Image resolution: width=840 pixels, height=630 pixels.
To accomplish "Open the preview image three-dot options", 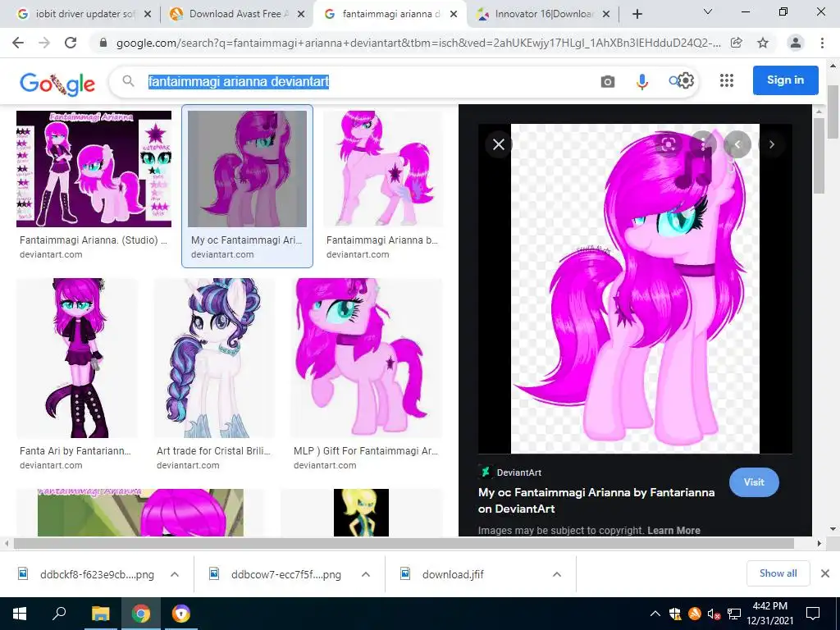I will tap(703, 144).
